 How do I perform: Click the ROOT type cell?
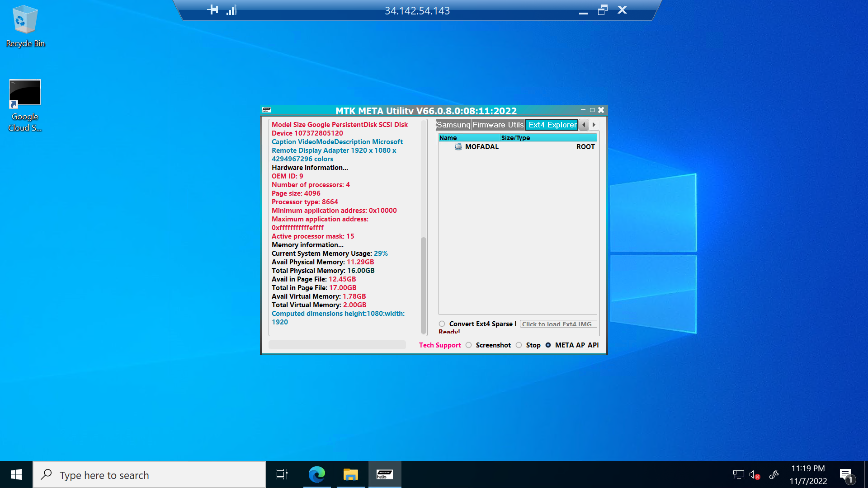pyautogui.click(x=585, y=146)
